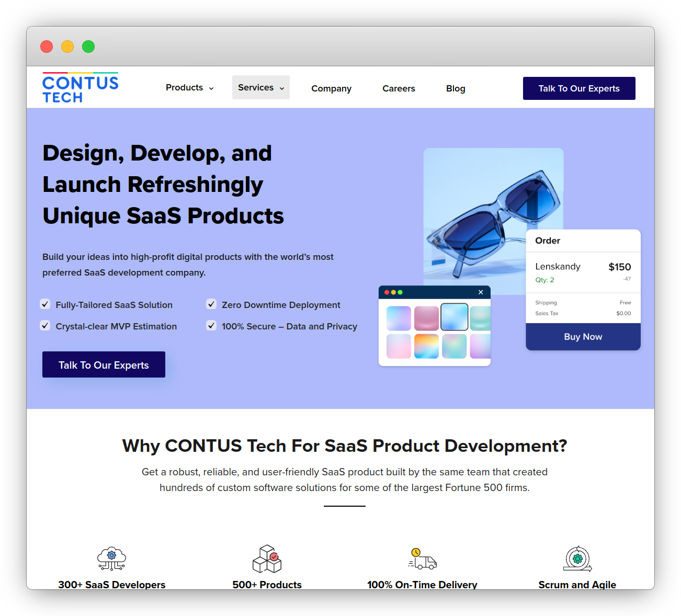The image size is (681, 616).
Task: Expand the Products navigation dropdown
Action: (x=189, y=87)
